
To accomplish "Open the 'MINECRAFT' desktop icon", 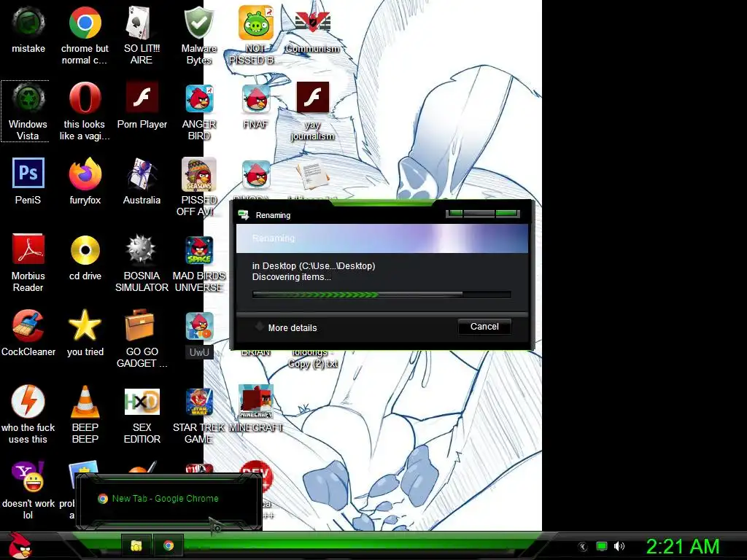I will (x=256, y=402).
